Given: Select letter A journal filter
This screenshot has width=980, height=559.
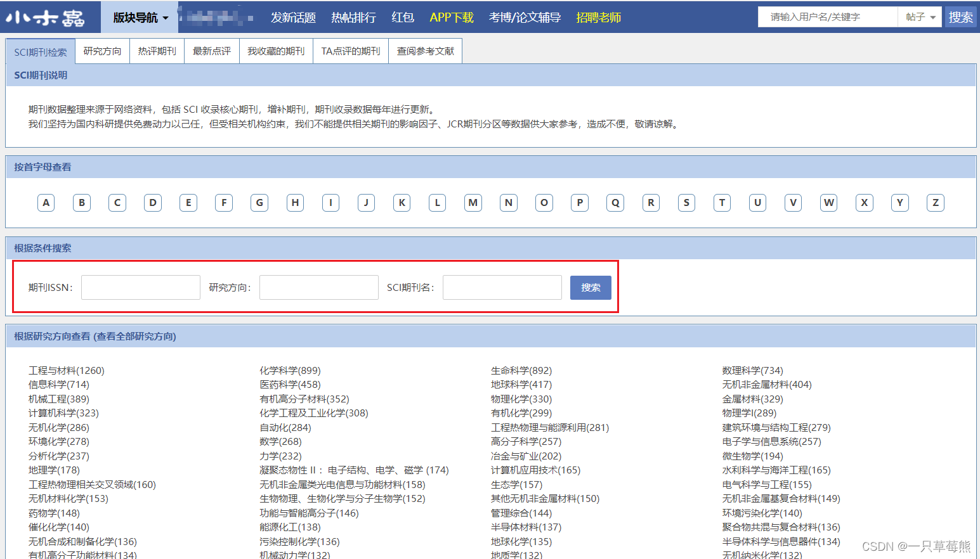Looking at the screenshot, I should pyautogui.click(x=46, y=203).
